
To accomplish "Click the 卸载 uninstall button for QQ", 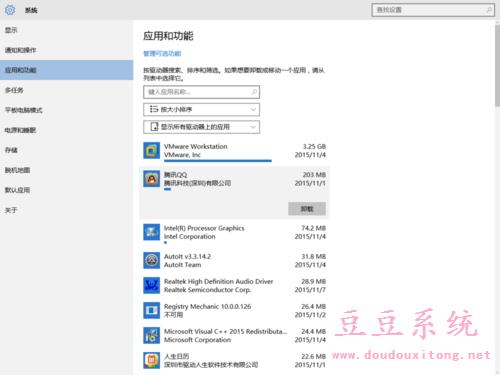I will pos(307,209).
